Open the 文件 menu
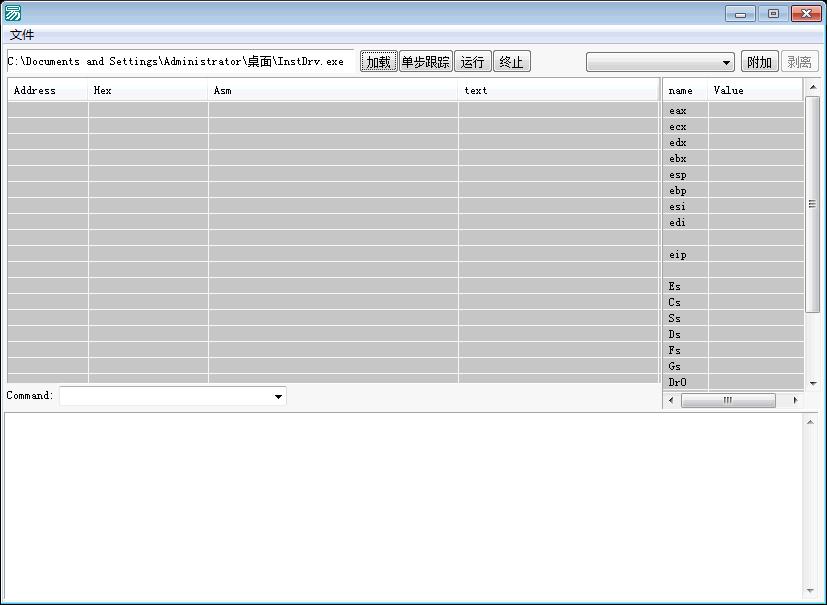 click(x=22, y=35)
